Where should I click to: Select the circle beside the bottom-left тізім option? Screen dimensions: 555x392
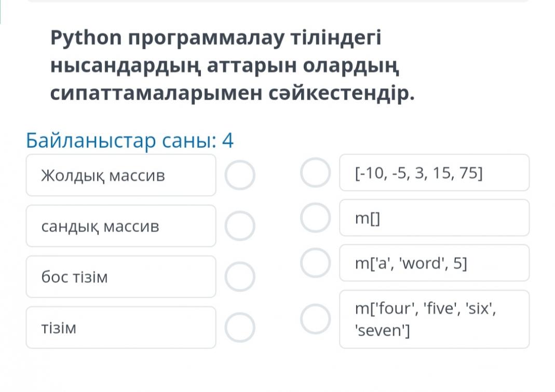click(x=240, y=328)
